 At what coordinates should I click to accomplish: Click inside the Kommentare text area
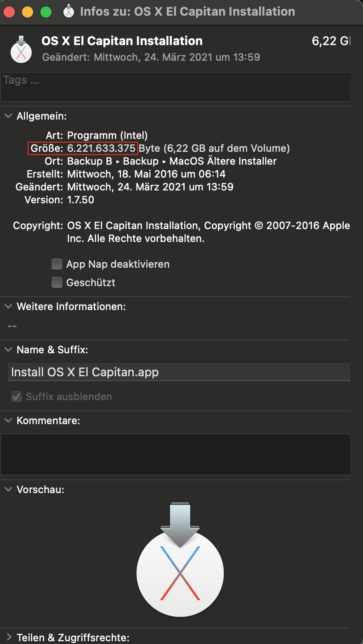[x=175, y=454]
